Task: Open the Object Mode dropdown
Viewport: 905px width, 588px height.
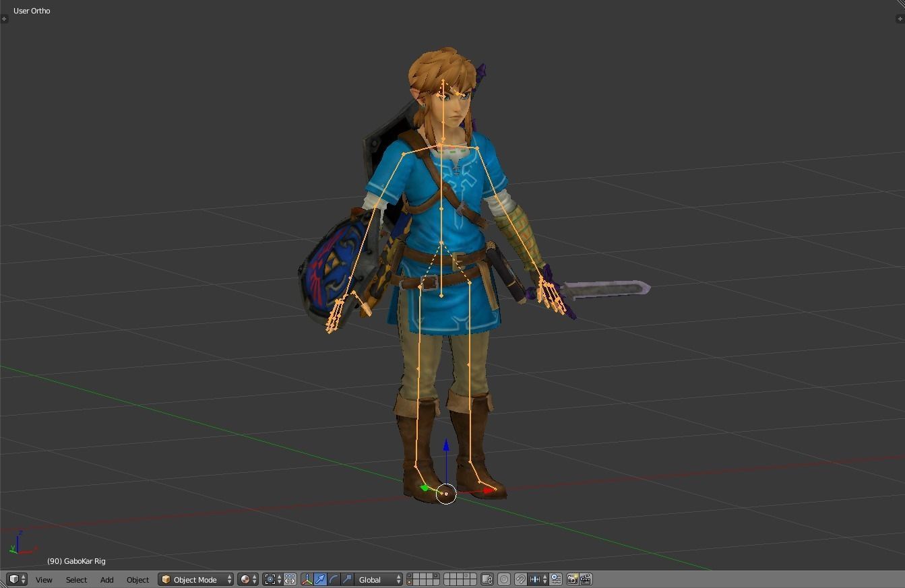Action: click(195, 579)
